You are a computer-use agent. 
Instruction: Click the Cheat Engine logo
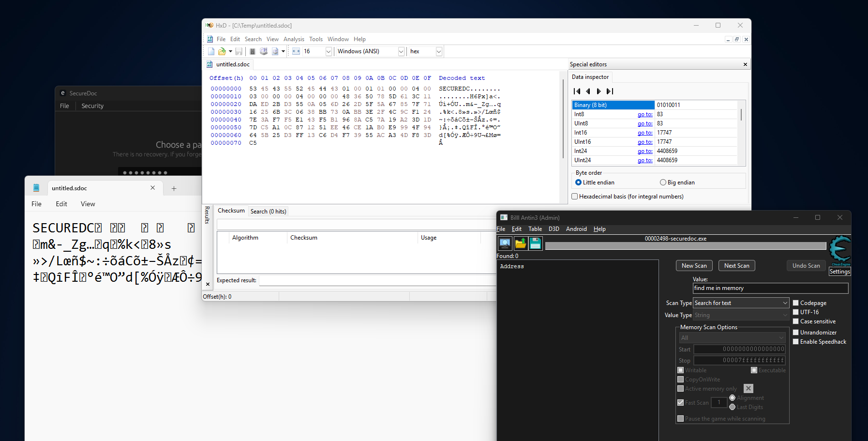coord(840,250)
